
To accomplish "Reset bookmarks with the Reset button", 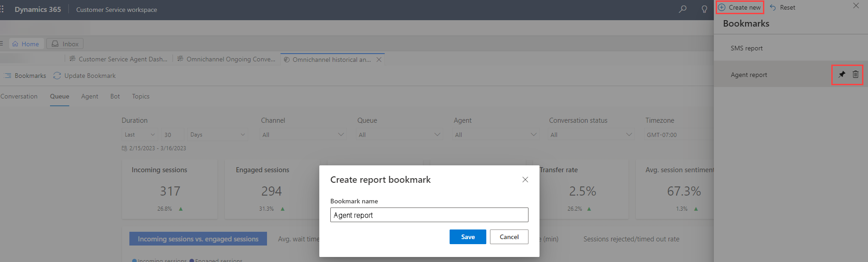I will coord(783,7).
